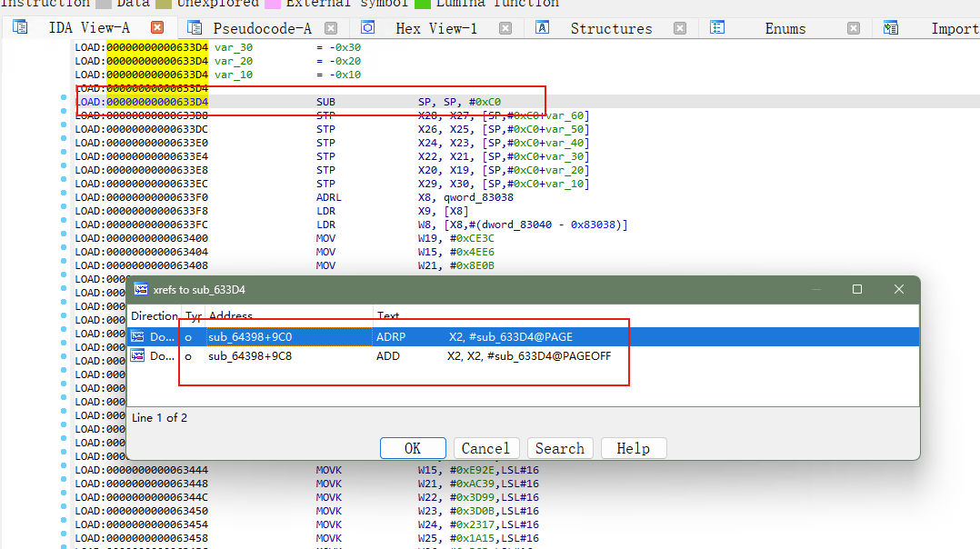The width and height of the screenshot is (980, 549).
Task: Click the Help button
Action: click(633, 448)
